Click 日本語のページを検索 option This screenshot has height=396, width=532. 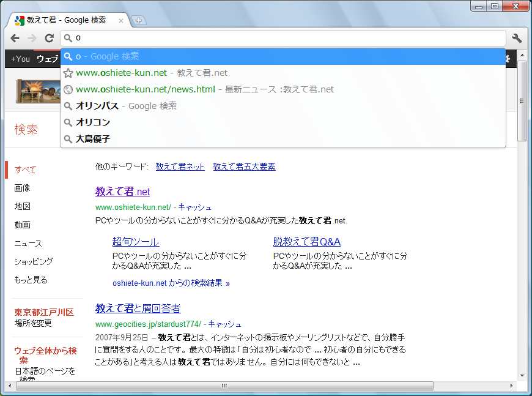(45, 373)
